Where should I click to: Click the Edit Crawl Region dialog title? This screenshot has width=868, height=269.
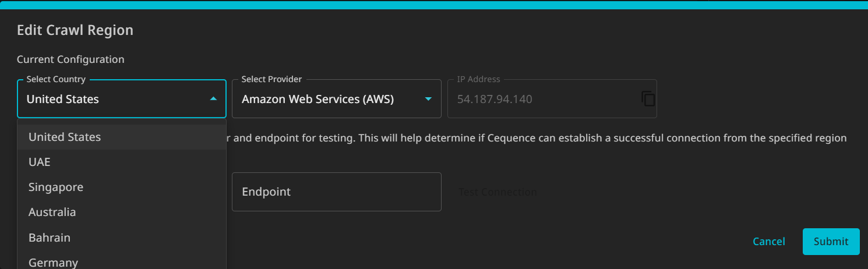tap(75, 30)
